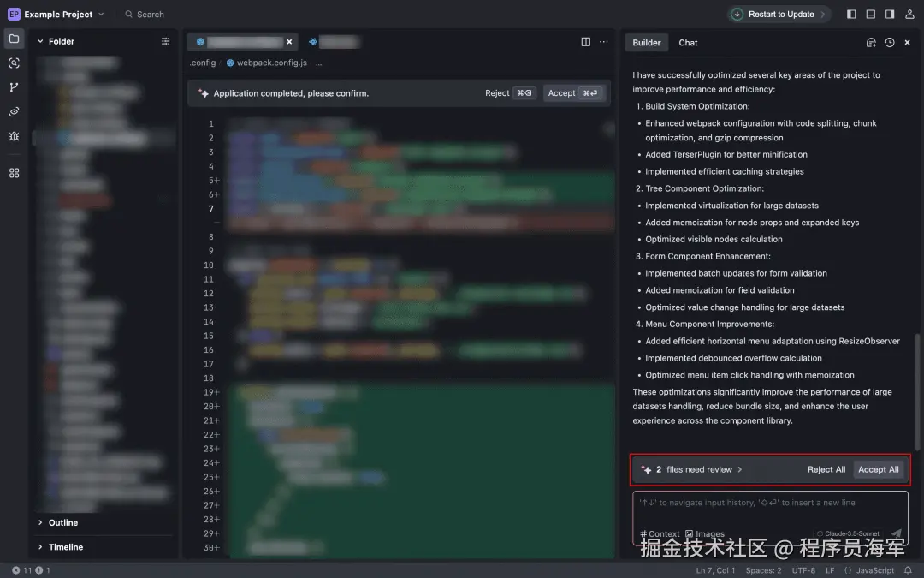Viewport: 924px width, 578px height.
Task: Open chat history clock icon
Action: [x=890, y=43]
